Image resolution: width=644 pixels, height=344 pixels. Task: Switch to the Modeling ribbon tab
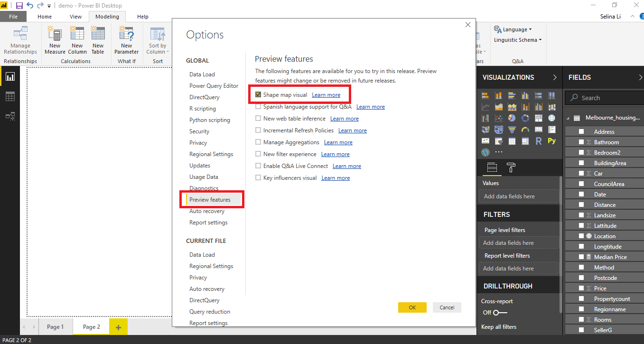(107, 16)
